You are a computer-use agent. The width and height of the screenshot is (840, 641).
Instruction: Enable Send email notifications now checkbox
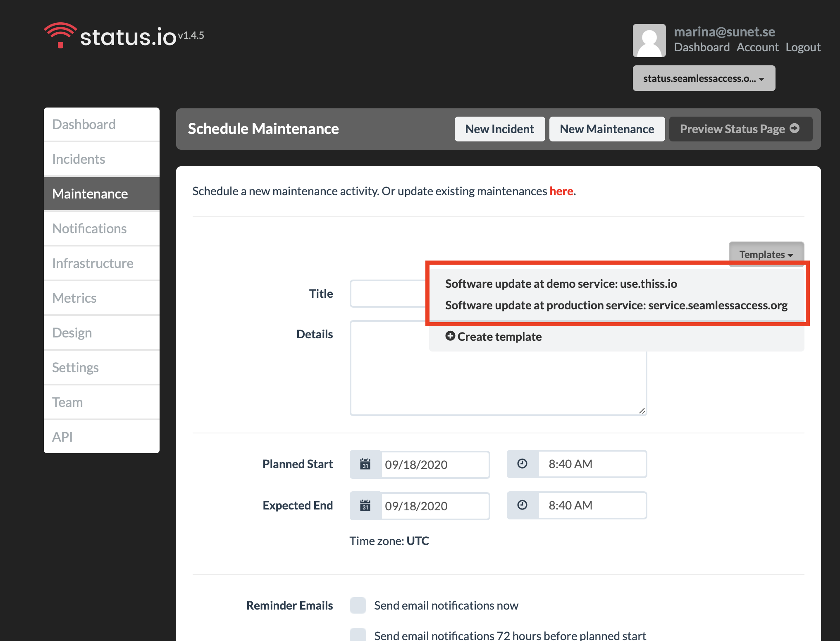(x=358, y=605)
